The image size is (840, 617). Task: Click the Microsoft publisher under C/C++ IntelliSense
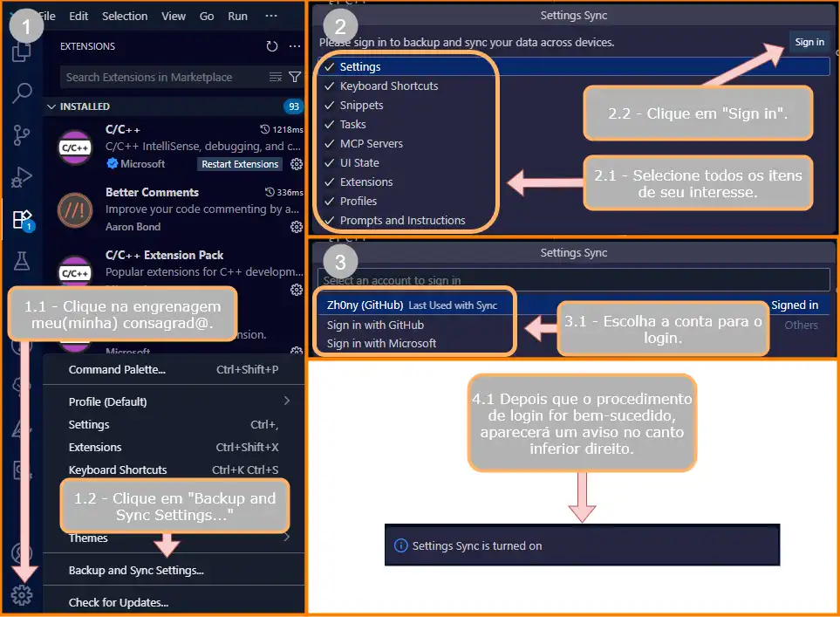point(142,164)
